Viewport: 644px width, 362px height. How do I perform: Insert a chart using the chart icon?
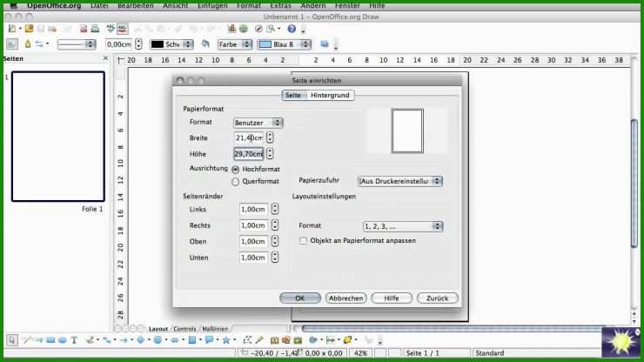coord(232,29)
